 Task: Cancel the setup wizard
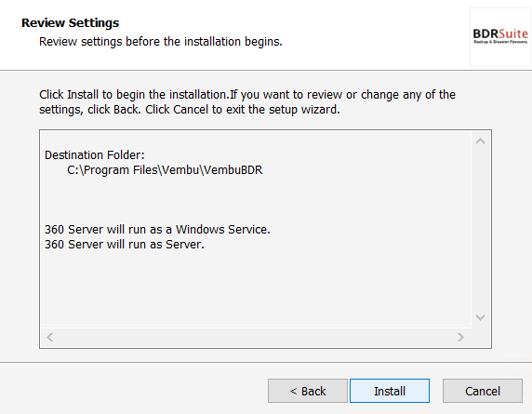483,391
